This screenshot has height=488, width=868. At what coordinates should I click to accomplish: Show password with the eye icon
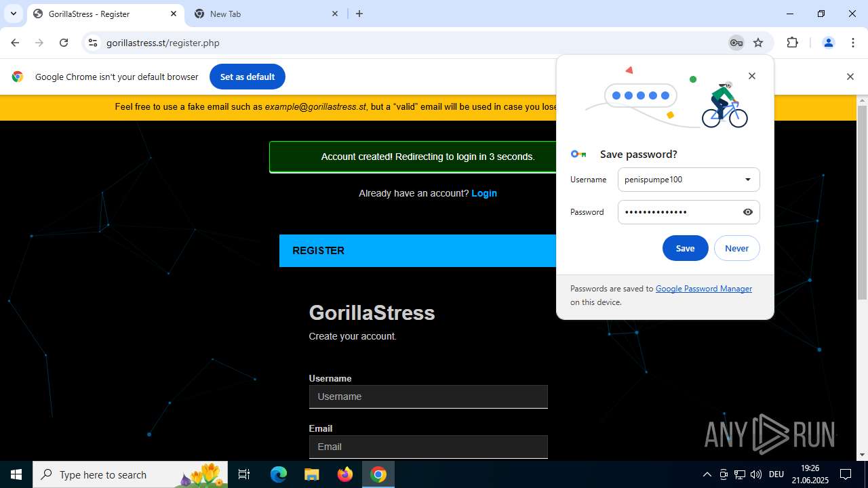pyautogui.click(x=748, y=212)
